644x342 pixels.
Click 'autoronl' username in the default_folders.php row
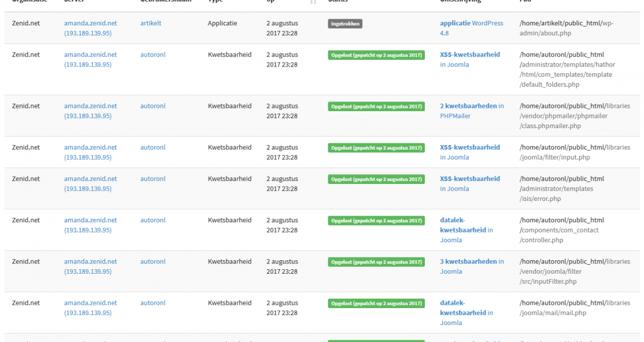click(153, 55)
